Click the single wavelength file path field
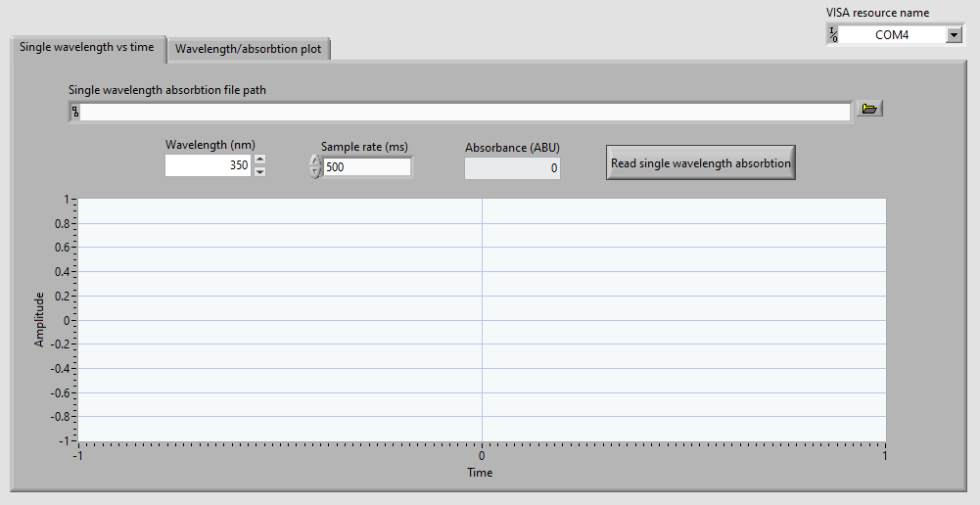This screenshot has height=505, width=980. point(465,113)
